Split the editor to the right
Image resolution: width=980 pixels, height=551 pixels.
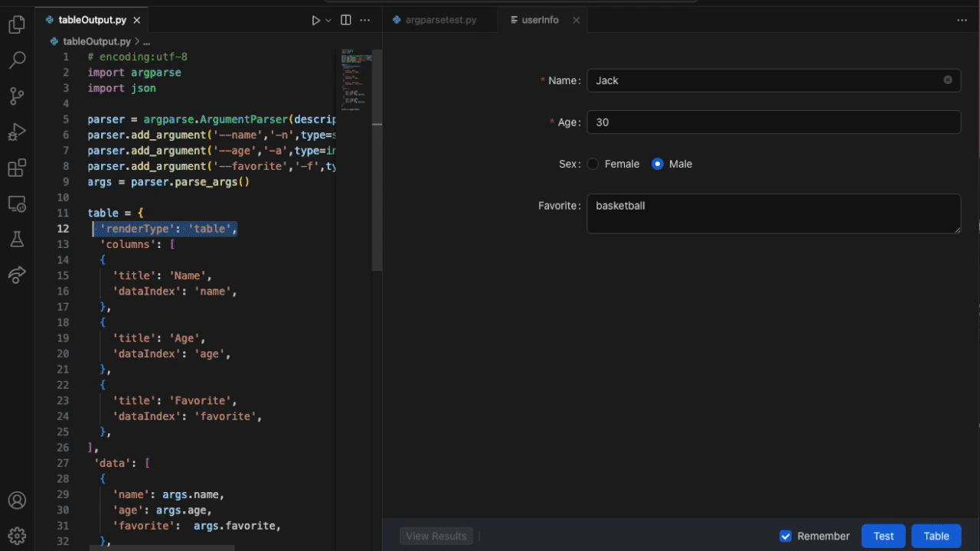[345, 20]
